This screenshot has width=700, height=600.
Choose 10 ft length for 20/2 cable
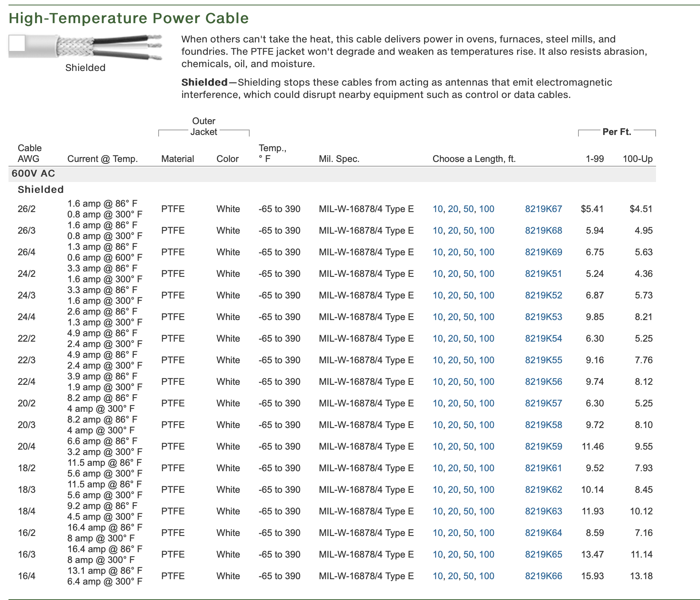point(438,403)
